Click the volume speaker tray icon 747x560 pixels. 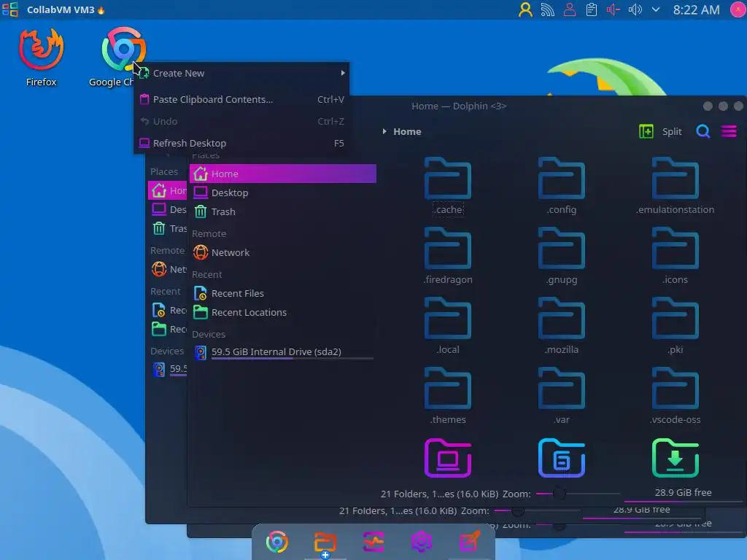point(635,9)
